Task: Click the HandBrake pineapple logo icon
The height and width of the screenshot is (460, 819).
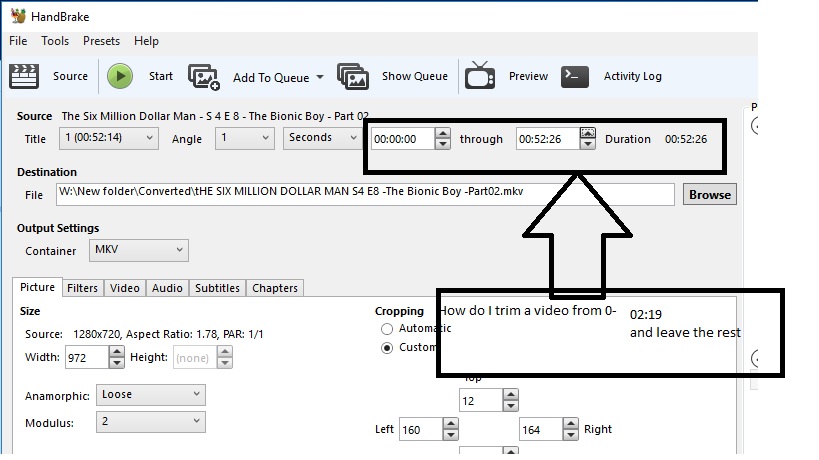Action: pyautogui.click(x=18, y=16)
